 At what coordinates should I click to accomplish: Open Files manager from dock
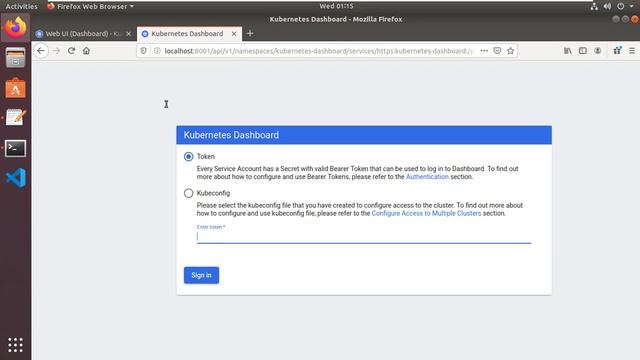point(16,58)
